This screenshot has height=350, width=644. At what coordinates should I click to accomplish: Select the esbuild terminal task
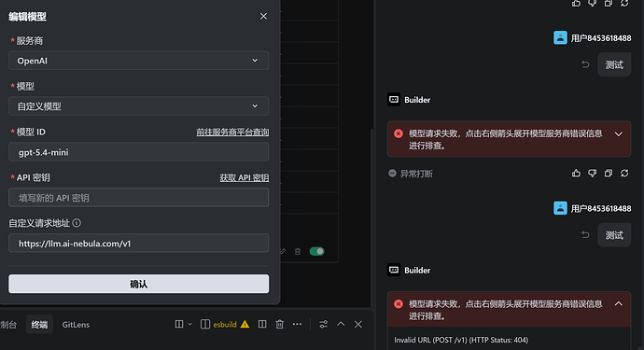click(225, 325)
